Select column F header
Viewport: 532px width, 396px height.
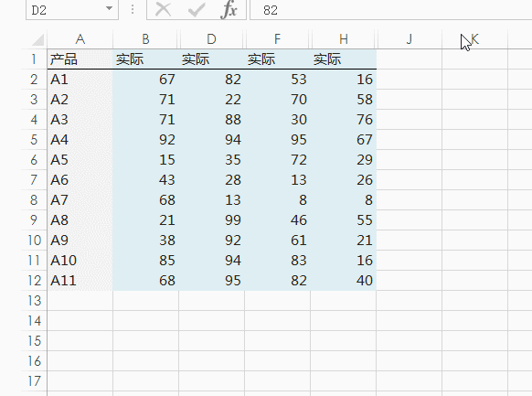tap(277, 39)
